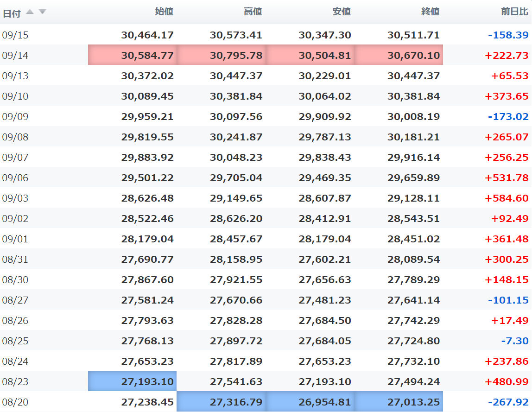The image size is (532, 412).
Task: Click the 安値 column header
Action: 342,12
